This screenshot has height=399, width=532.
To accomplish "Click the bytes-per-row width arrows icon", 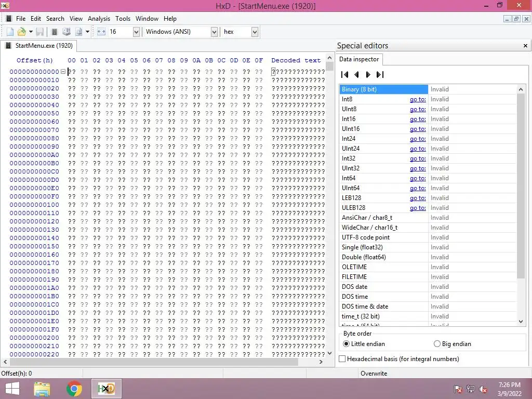I will [x=101, y=32].
